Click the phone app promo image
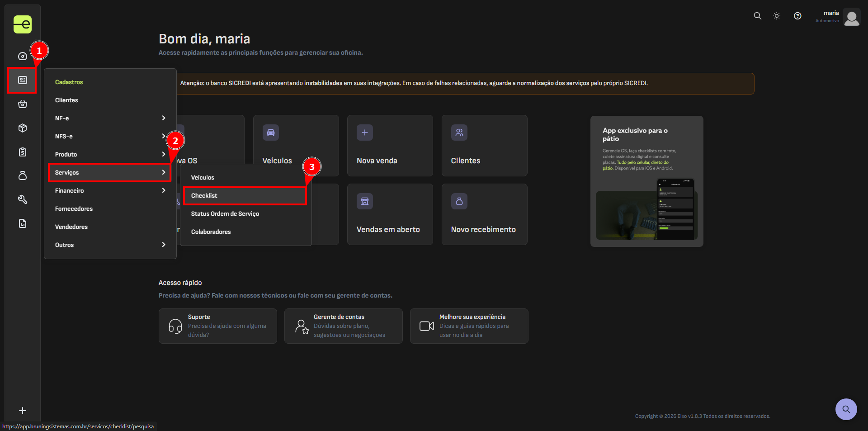 coord(646,209)
